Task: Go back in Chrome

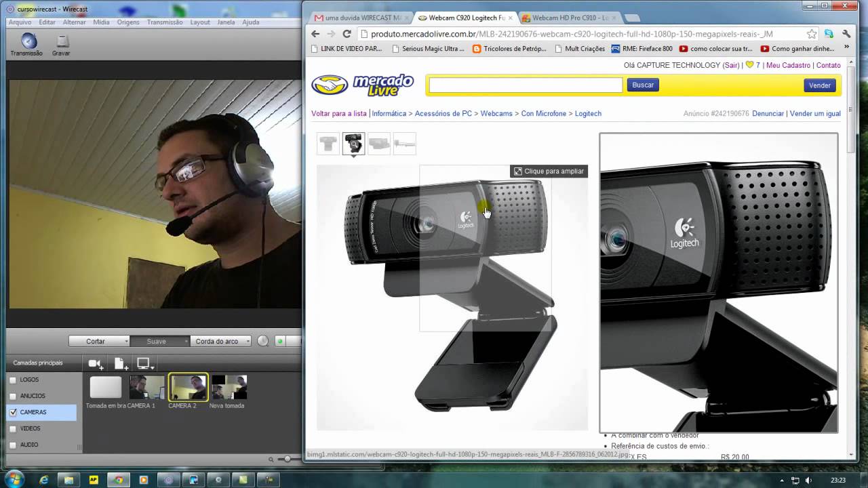Action: (x=315, y=34)
